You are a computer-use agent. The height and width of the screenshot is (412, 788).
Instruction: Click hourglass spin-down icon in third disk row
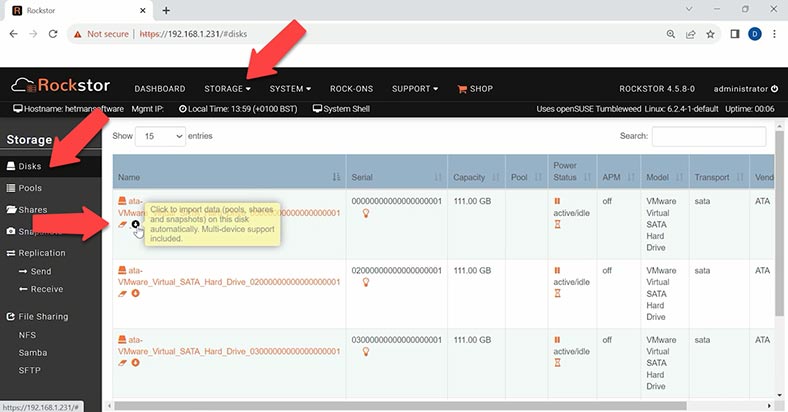[557, 363]
